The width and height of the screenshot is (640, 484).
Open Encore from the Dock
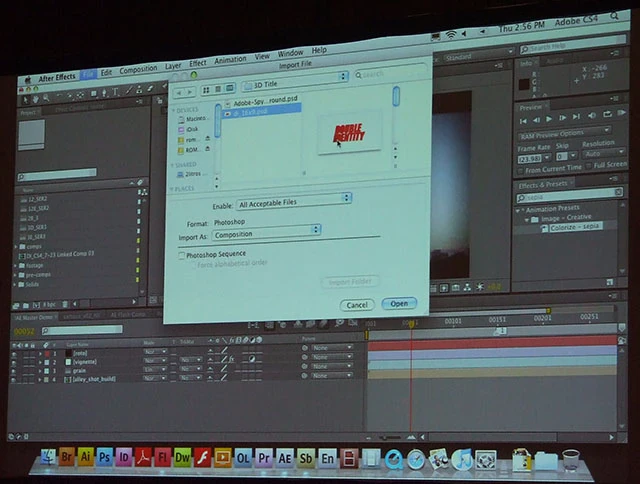tap(327, 459)
